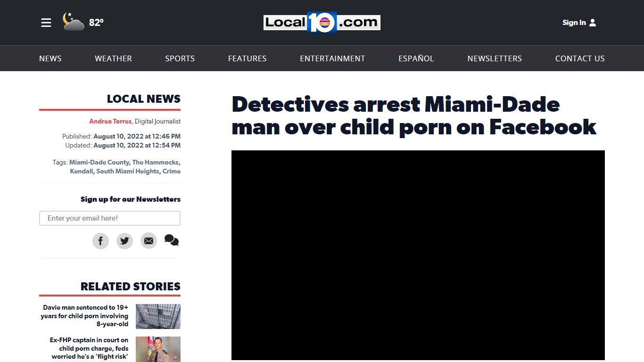Click the article headline text

tap(414, 115)
